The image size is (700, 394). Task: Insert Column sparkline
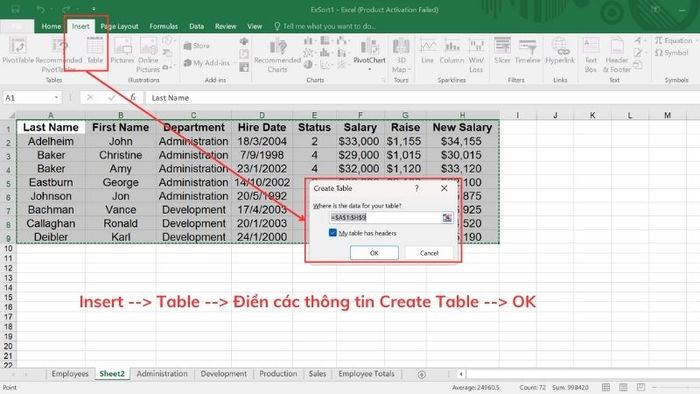coord(452,50)
